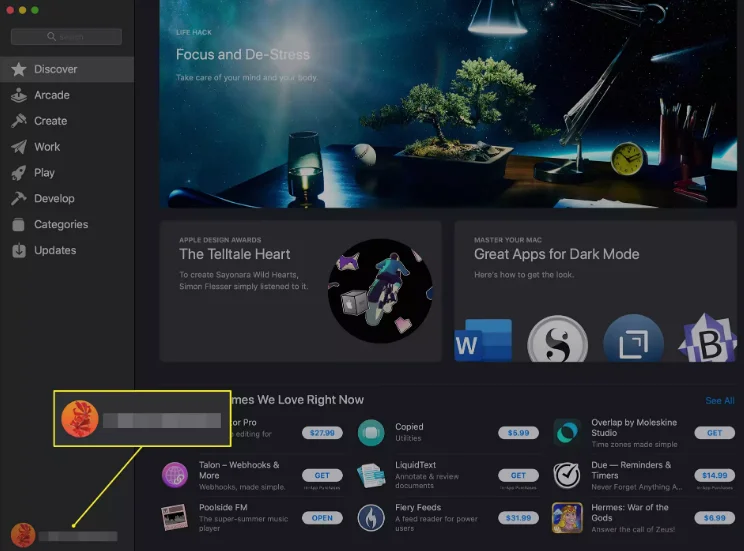The width and height of the screenshot is (744, 551).
Task: Open the Sayonara Wild Hearts circular artwork
Action: tap(380, 290)
